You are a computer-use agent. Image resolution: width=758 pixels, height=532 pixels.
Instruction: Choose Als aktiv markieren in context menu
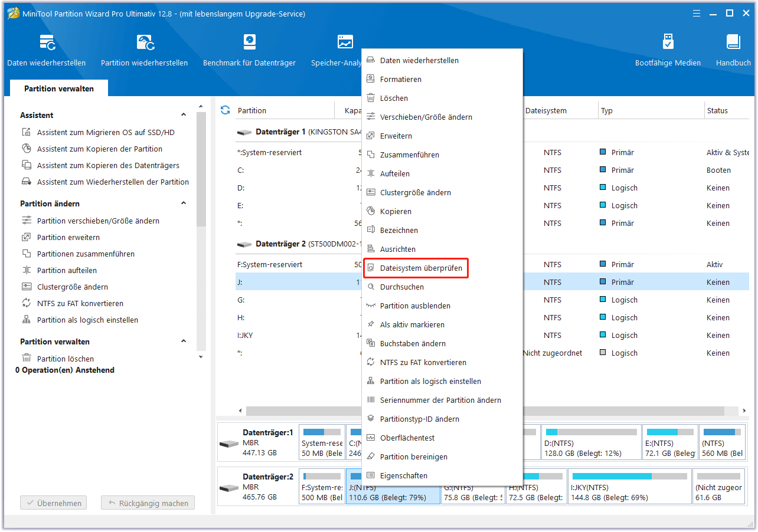click(x=442, y=325)
